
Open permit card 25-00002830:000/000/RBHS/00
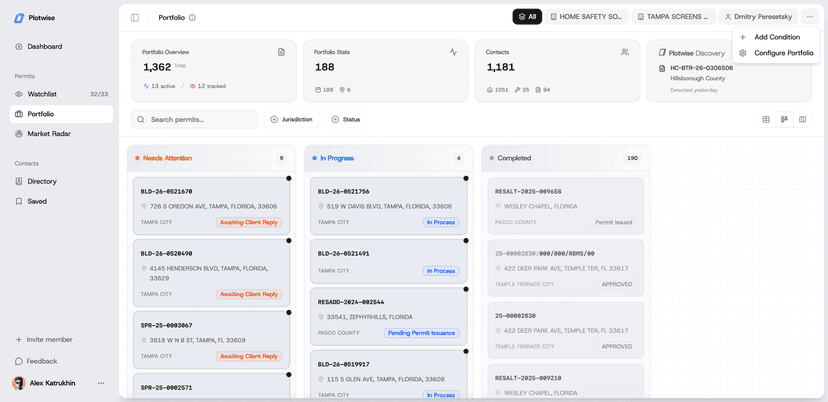566,268
